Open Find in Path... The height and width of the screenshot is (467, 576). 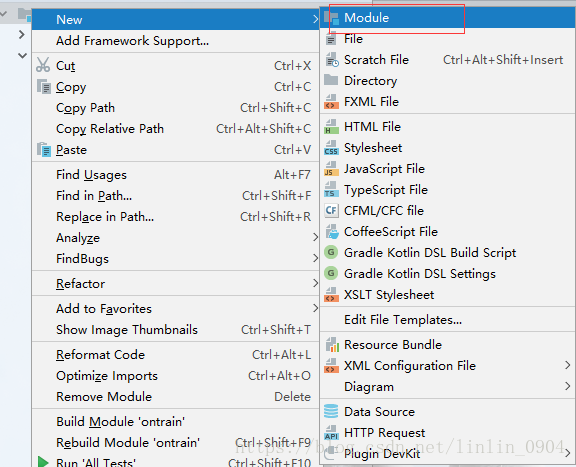(x=175, y=195)
